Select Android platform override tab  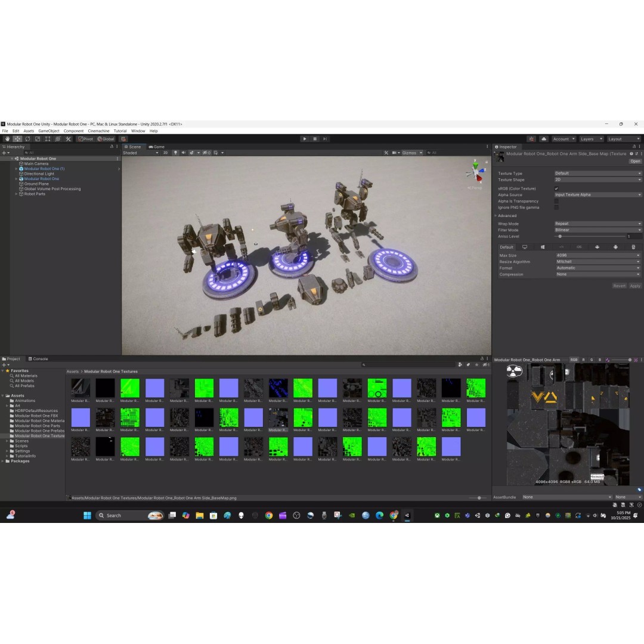[x=615, y=247]
